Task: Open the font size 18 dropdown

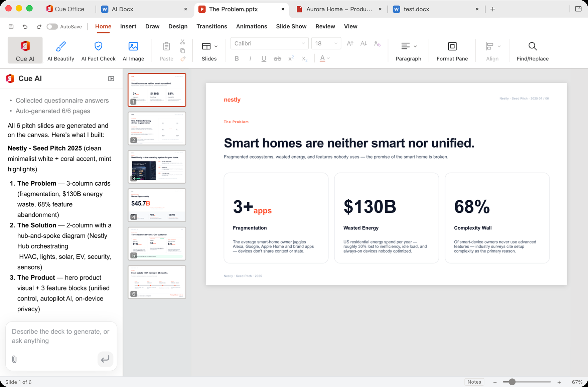Action: click(x=326, y=43)
